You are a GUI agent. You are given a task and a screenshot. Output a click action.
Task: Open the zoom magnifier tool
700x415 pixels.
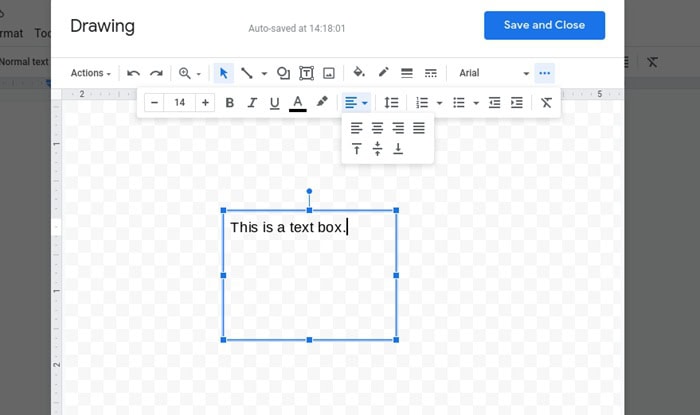click(184, 73)
